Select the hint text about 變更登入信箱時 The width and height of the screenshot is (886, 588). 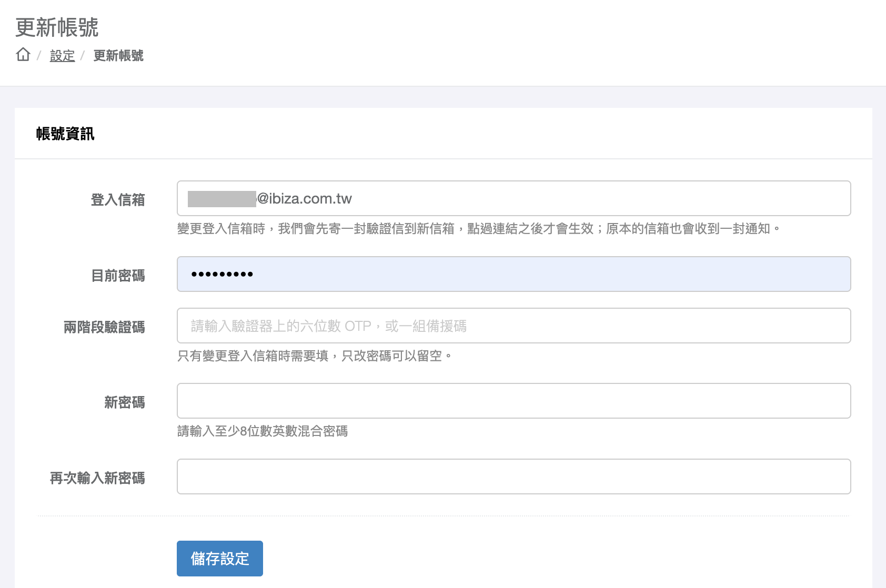479,229
